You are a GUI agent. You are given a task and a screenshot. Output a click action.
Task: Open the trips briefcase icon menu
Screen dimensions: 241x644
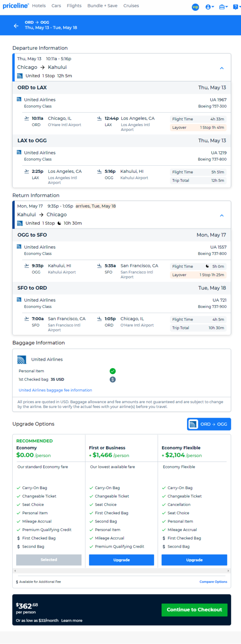click(x=223, y=7)
